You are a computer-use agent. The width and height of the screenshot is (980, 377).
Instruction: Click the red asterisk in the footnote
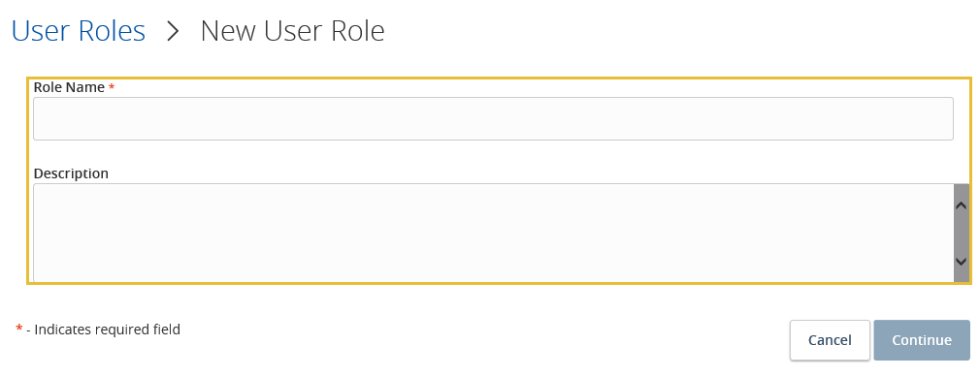coord(19,329)
